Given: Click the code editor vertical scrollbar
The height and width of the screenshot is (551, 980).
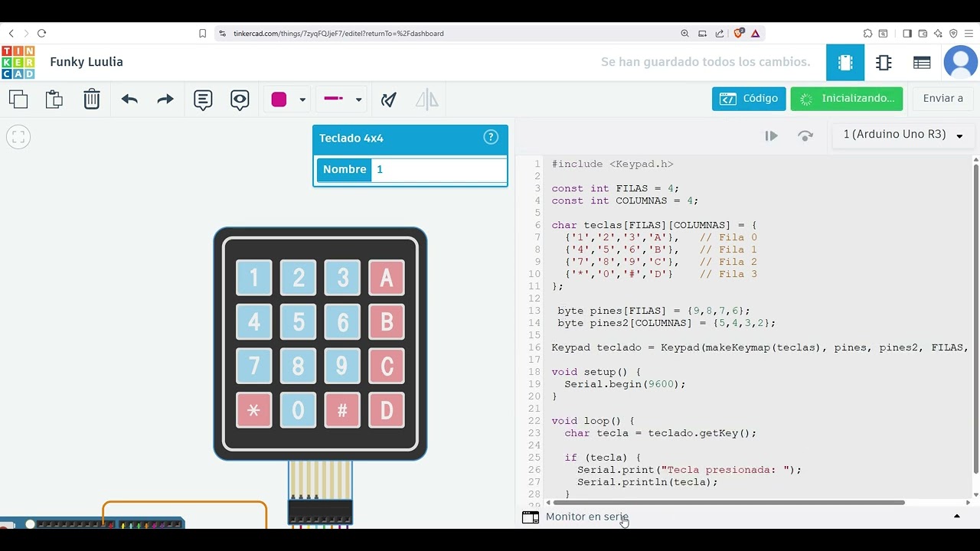Looking at the screenshot, I should pyautogui.click(x=975, y=318).
